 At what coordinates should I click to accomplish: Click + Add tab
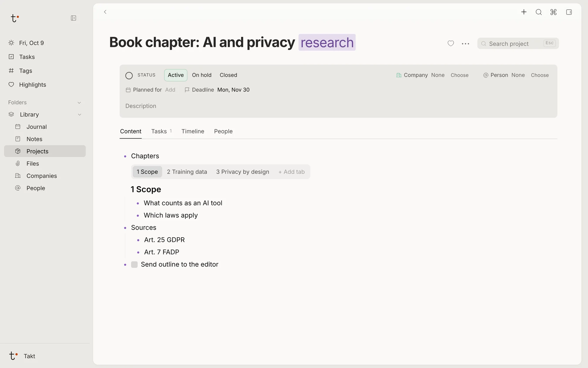tap(291, 172)
